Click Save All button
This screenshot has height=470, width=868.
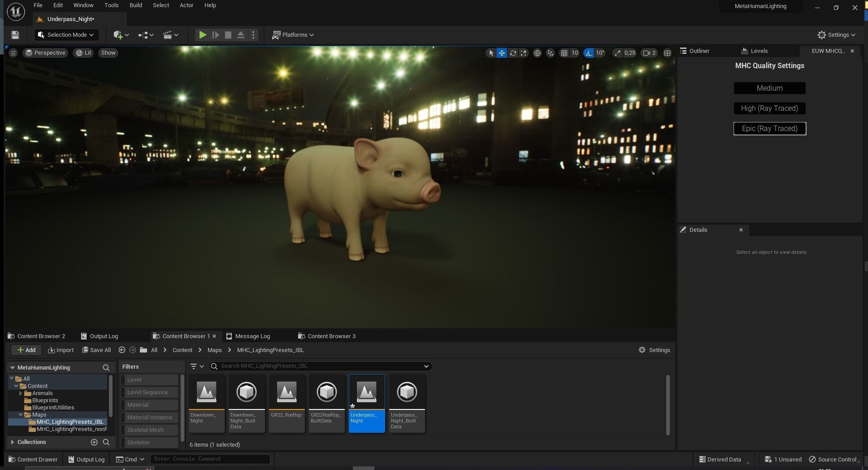pyautogui.click(x=96, y=350)
